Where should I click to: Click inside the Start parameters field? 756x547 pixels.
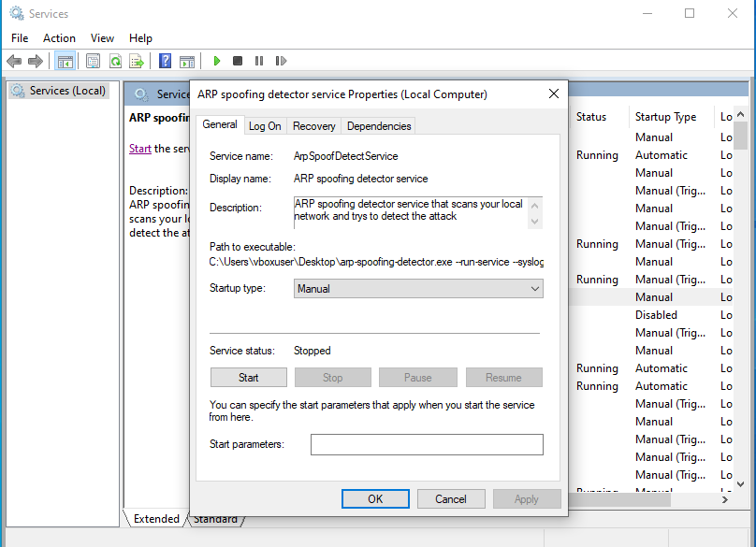[427, 444]
